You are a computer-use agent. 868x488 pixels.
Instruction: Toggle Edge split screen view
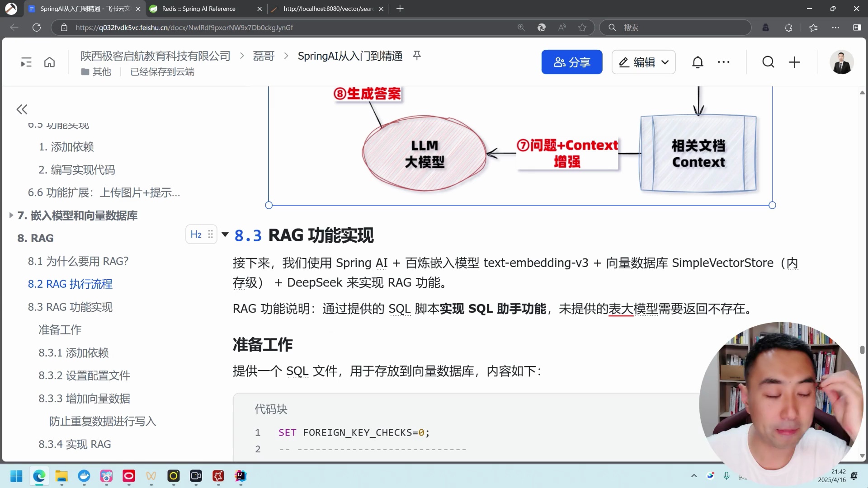click(857, 28)
